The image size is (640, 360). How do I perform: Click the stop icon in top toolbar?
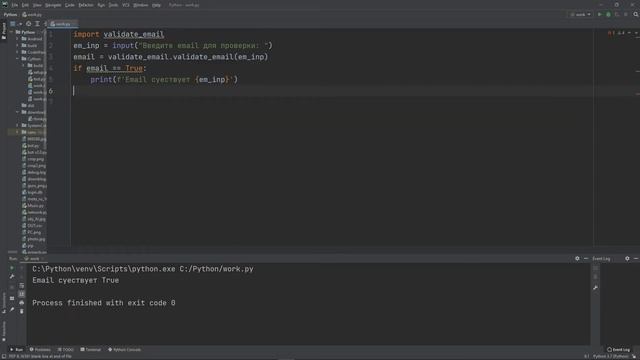(x=626, y=14)
